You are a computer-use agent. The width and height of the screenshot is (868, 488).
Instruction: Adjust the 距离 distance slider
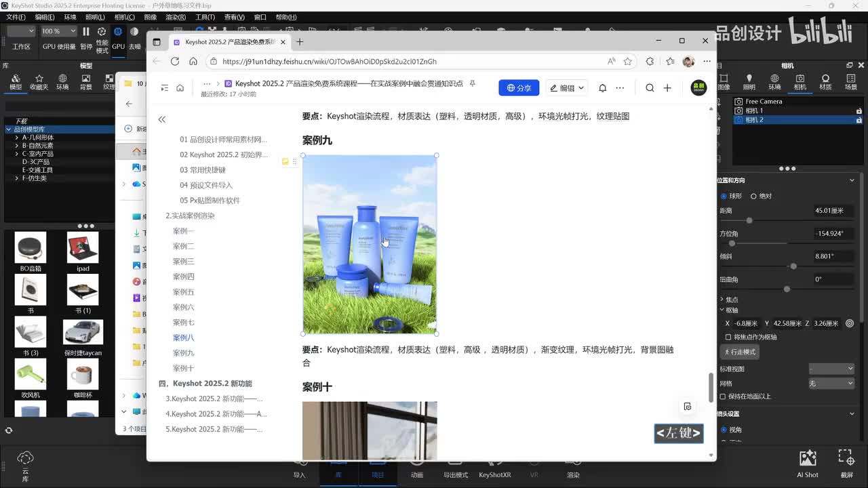click(x=749, y=220)
